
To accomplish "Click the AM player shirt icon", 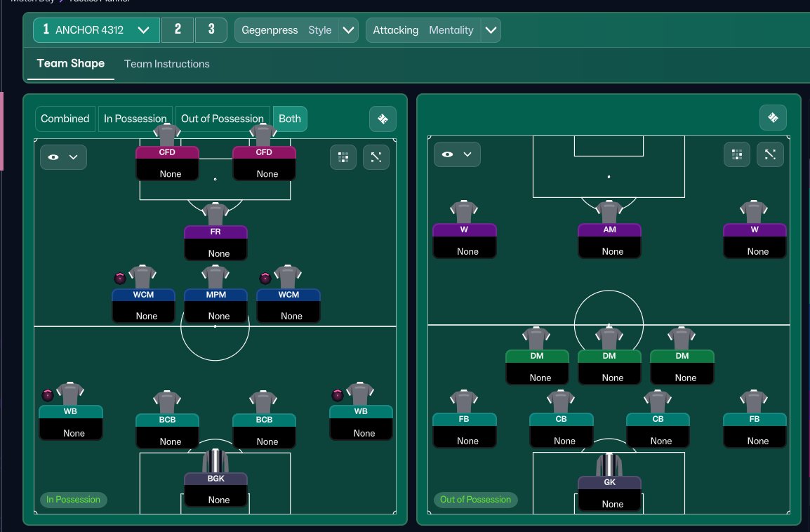I will (x=609, y=212).
